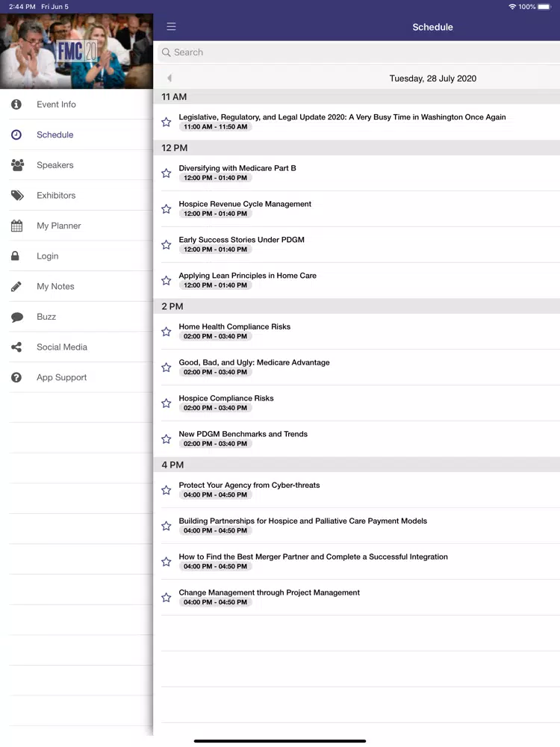This screenshot has width=560, height=747.
Task: Go to previous day using the left arrow
Action: [x=169, y=78]
